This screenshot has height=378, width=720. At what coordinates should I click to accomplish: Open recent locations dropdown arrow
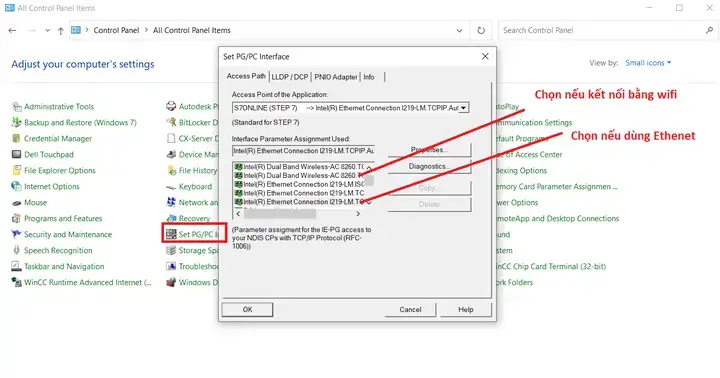47,30
